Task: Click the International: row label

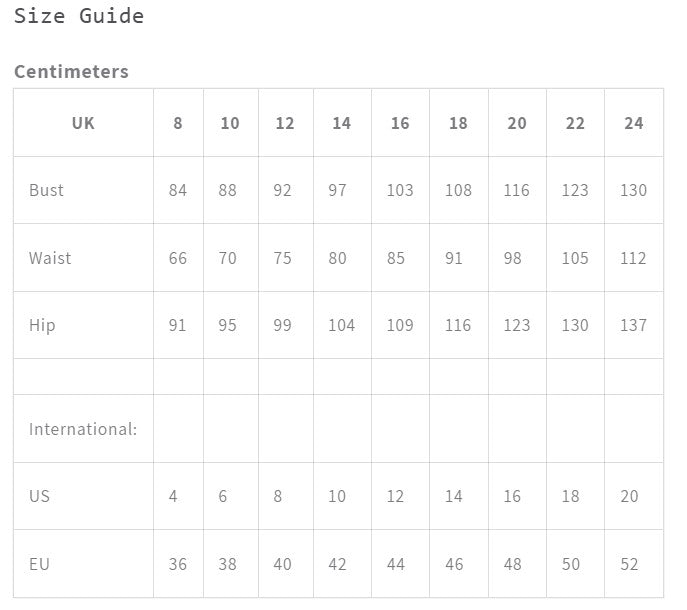Action: (x=83, y=429)
